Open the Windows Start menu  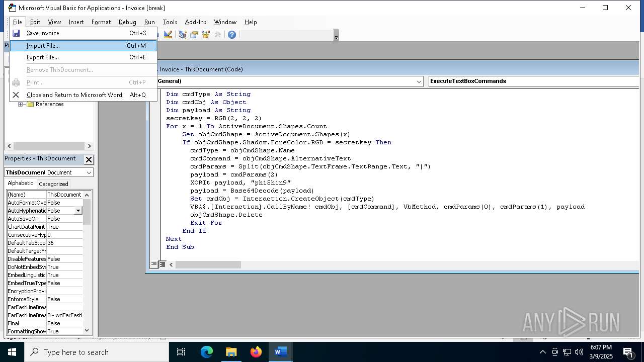12,352
